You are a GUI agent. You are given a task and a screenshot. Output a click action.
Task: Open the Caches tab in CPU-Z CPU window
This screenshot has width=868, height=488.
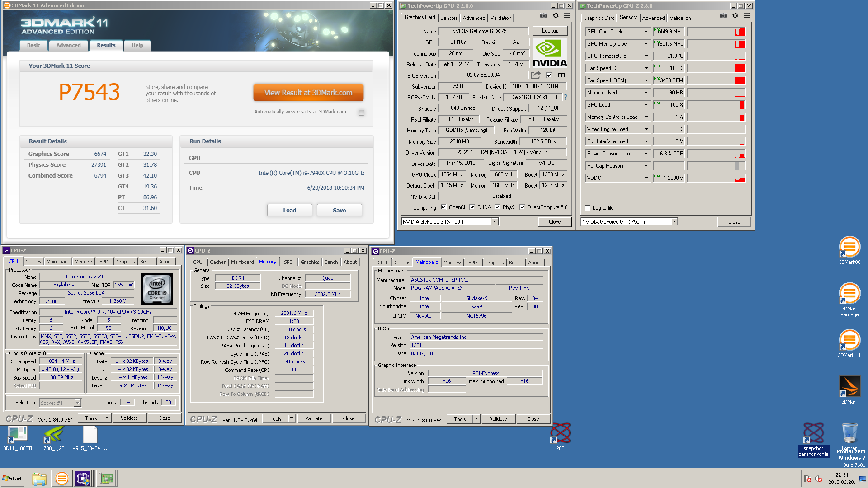[x=33, y=262]
